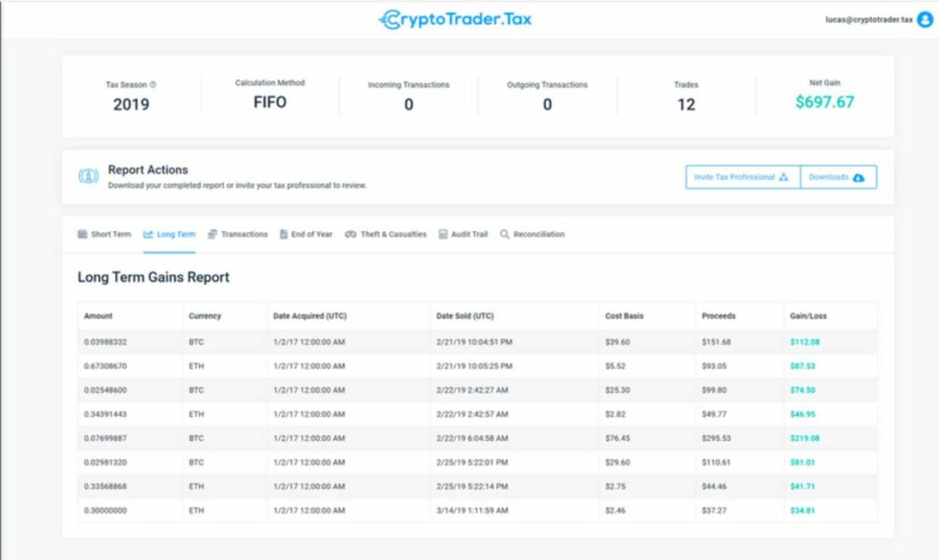Click the Trades count 12
Image resolution: width=939 pixels, height=560 pixels.
pyautogui.click(x=686, y=104)
